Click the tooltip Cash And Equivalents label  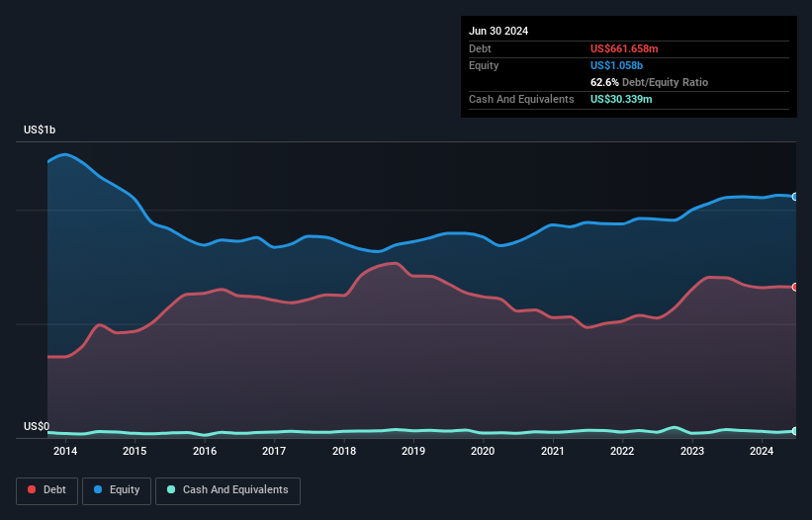pos(521,99)
